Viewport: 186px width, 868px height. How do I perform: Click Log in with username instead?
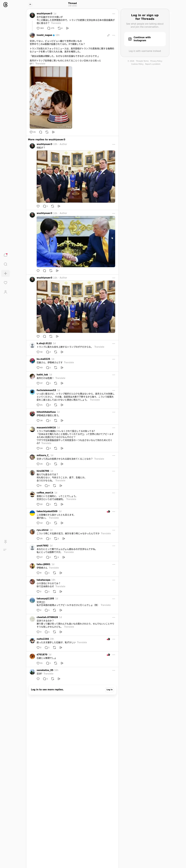coord(145,51)
